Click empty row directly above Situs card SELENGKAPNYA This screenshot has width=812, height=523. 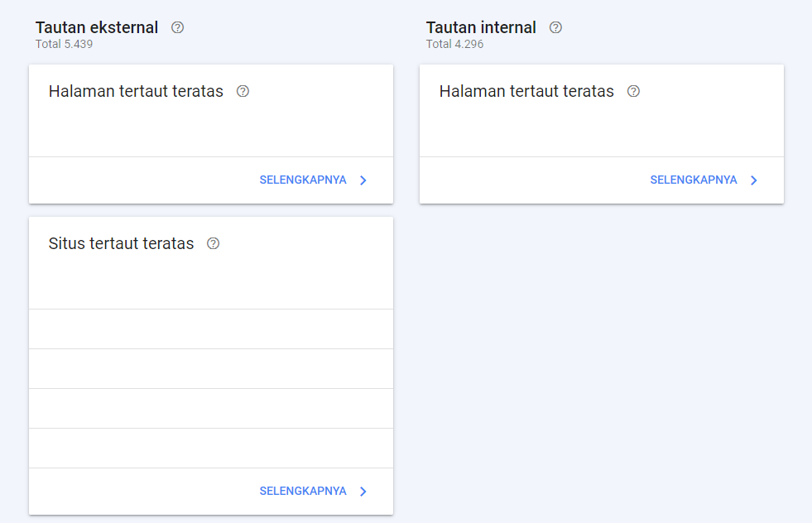pos(211,448)
